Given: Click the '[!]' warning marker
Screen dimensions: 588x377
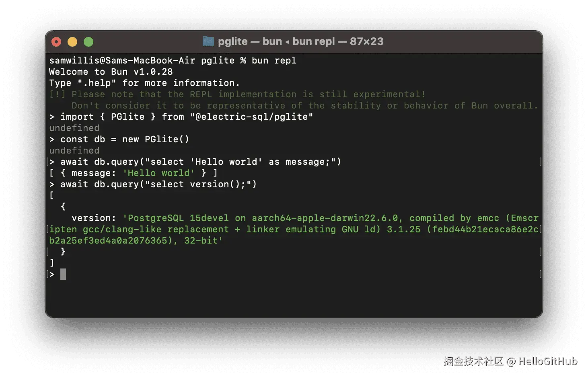Looking at the screenshot, I should click(57, 94).
